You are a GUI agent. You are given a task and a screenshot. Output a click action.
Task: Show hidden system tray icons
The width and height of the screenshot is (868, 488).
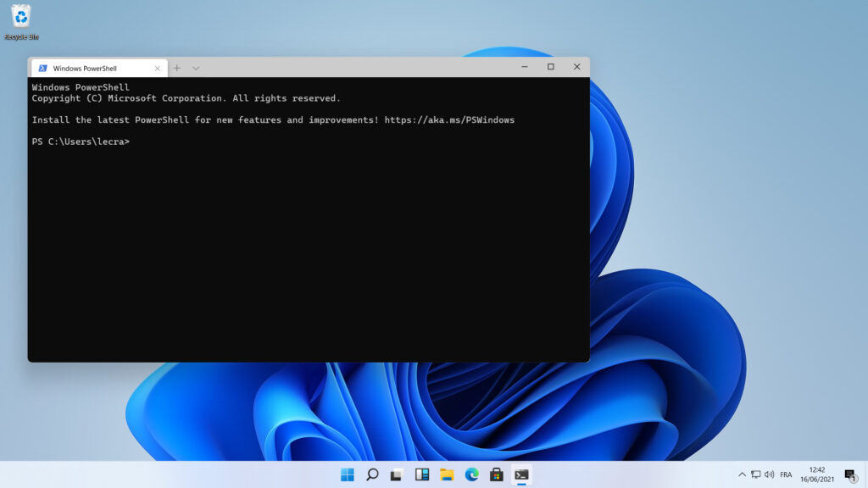tap(742, 474)
